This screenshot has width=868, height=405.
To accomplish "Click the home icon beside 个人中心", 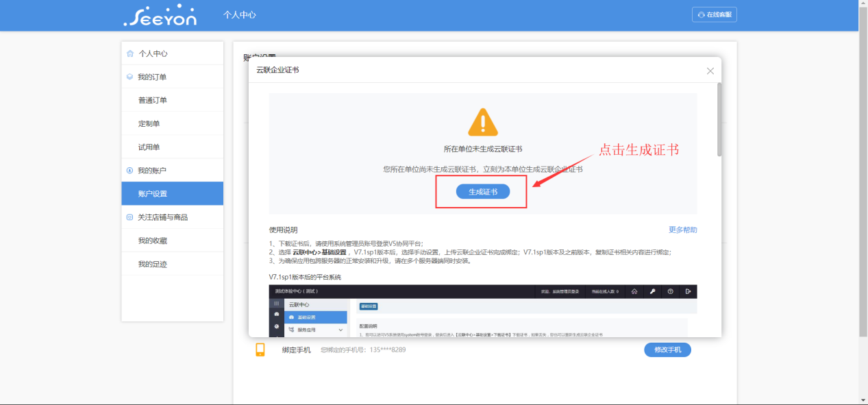I will [130, 53].
